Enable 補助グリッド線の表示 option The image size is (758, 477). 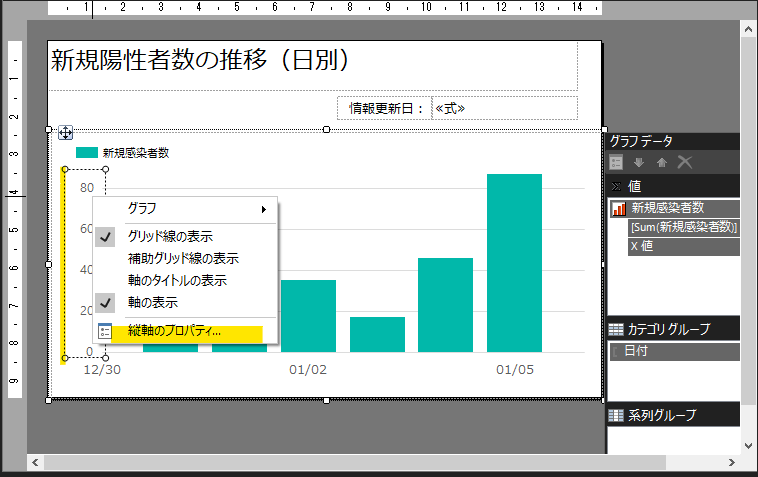pyautogui.click(x=183, y=258)
